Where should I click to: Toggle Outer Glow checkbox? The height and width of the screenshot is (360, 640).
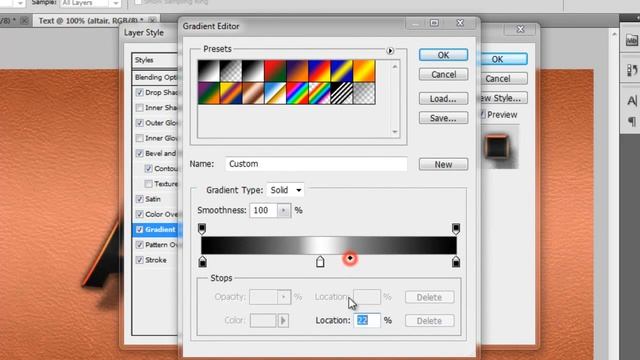[x=140, y=123]
